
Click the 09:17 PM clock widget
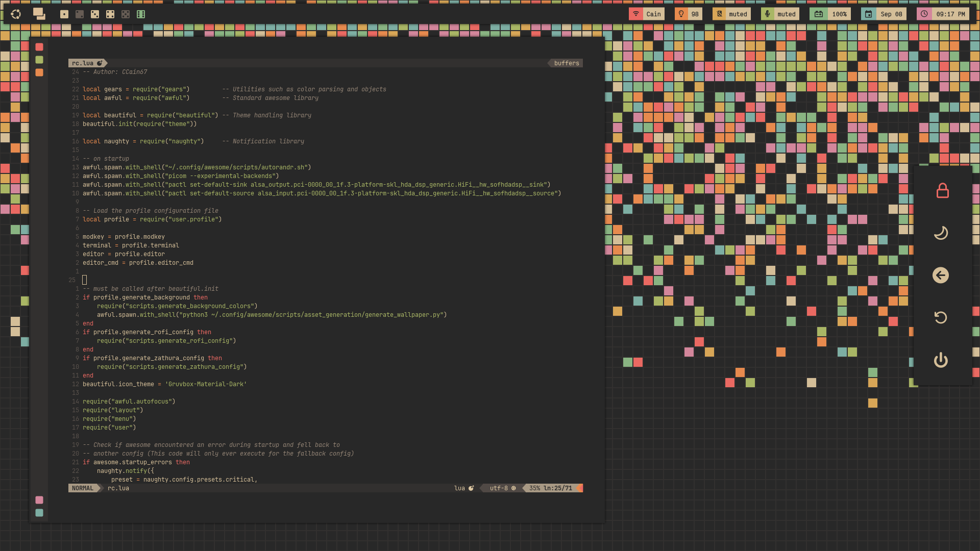(x=944, y=14)
